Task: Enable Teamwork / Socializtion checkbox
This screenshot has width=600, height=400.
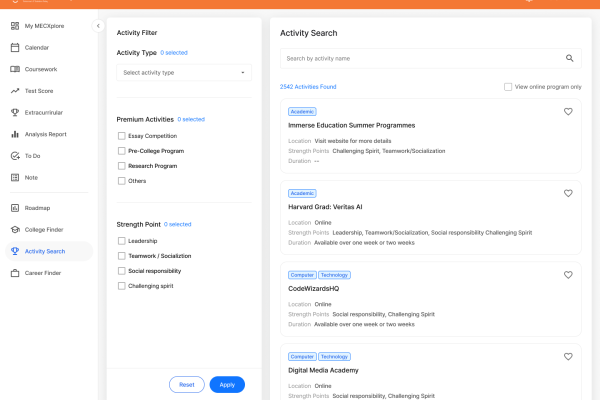Action: (x=122, y=256)
